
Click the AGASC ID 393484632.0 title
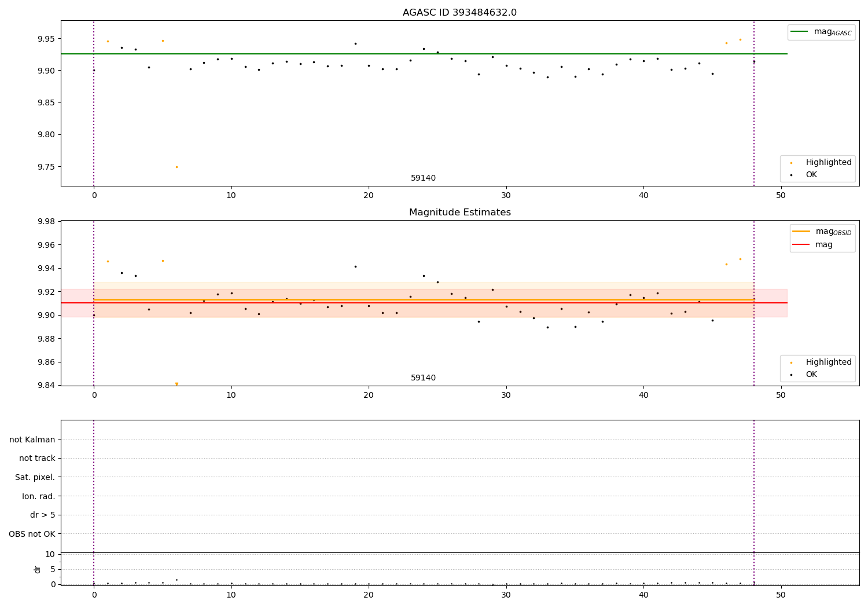pyautogui.click(x=459, y=13)
